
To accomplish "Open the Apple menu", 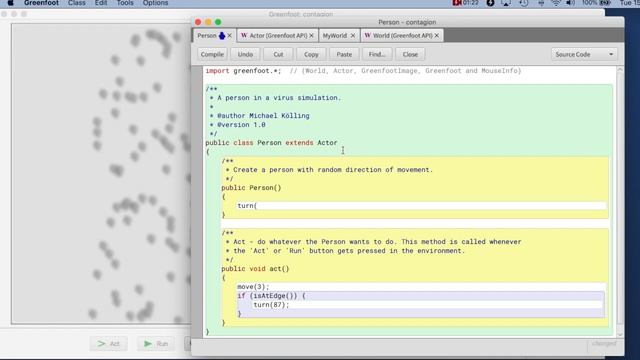I will [x=11, y=3].
